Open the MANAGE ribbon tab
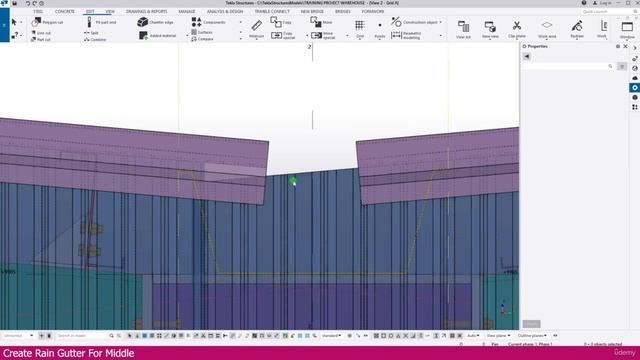This screenshot has width=640, height=360. pos(187,11)
